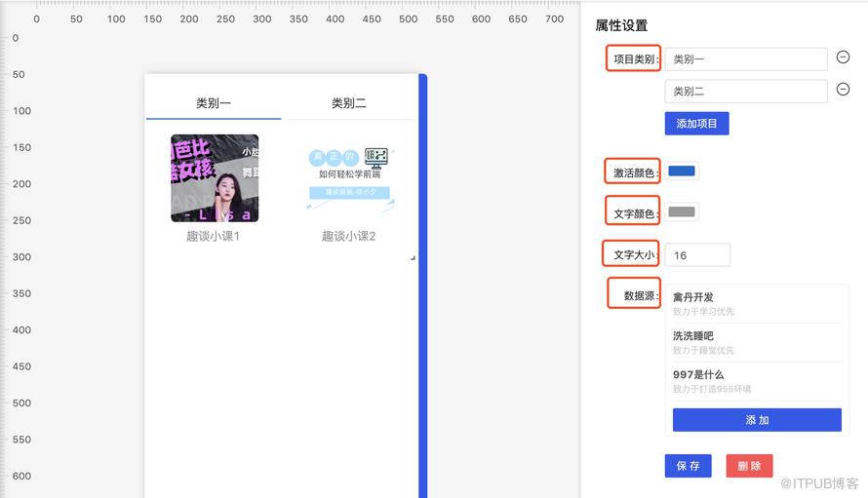Viewport: 868px width, 498px height.
Task: Click the 激活颜色 label
Action: click(636, 173)
